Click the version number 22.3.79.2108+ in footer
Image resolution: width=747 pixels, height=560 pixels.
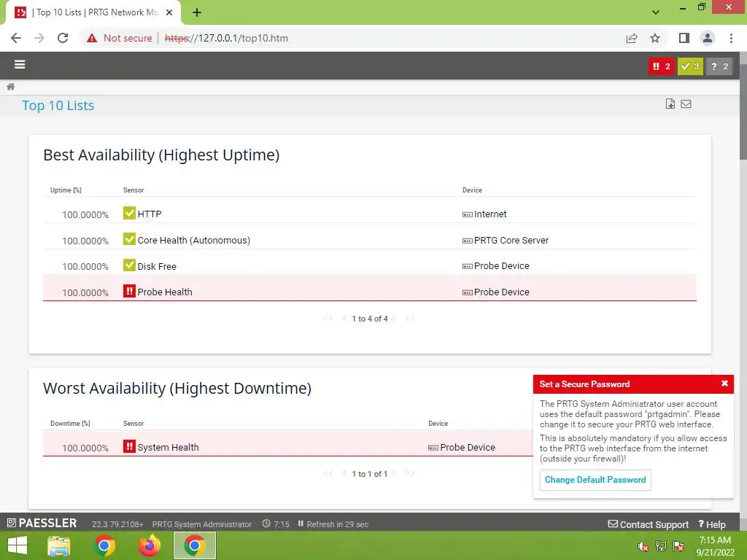coord(117,524)
